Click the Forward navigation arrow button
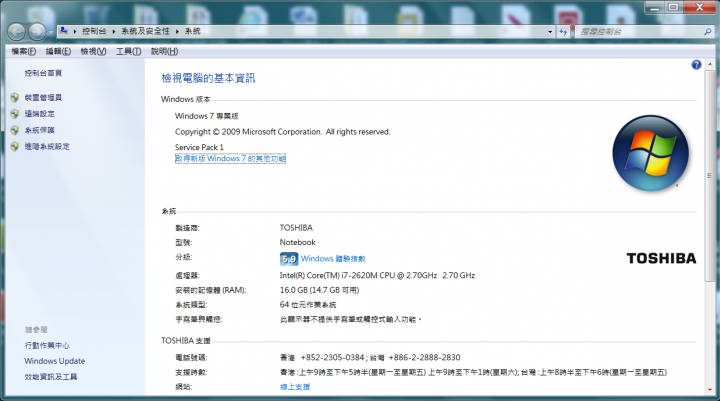Image resolution: width=720 pixels, height=401 pixels. (37, 32)
